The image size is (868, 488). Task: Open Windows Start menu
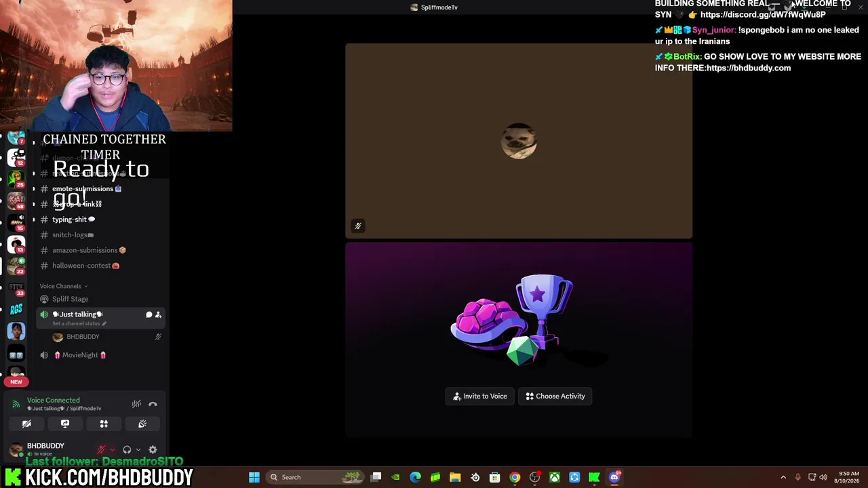click(x=254, y=477)
